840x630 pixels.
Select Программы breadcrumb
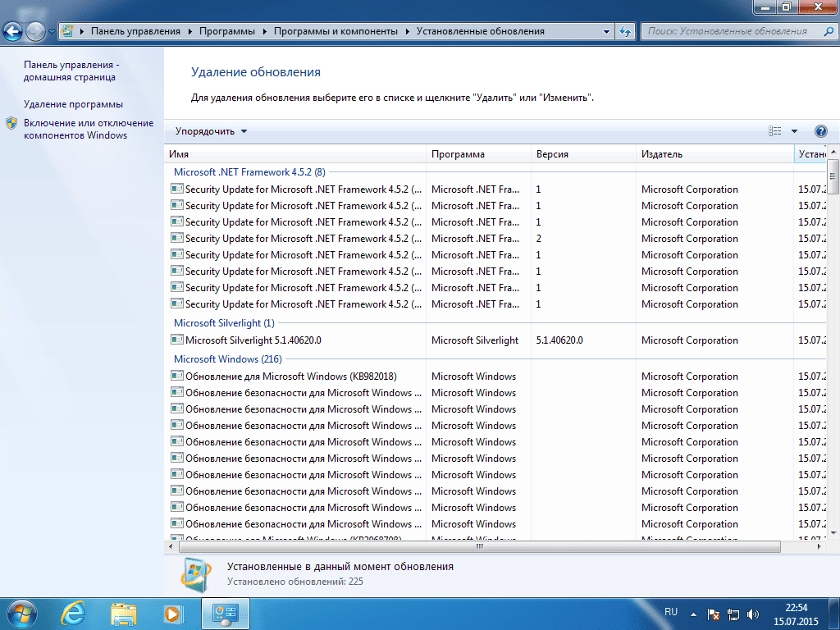pos(227,31)
